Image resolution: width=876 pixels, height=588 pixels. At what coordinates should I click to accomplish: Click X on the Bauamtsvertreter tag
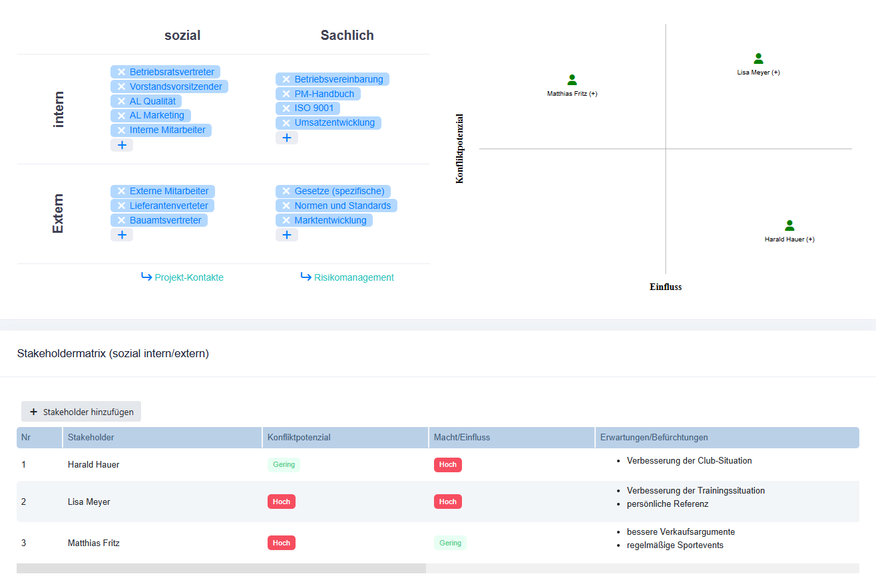coord(121,220)
